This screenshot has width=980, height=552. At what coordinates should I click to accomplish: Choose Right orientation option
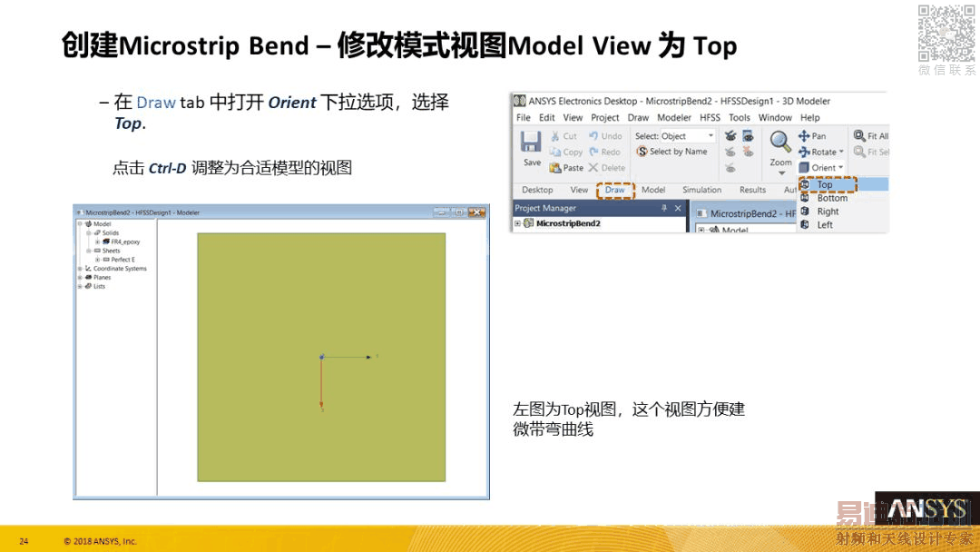point(828,212)
